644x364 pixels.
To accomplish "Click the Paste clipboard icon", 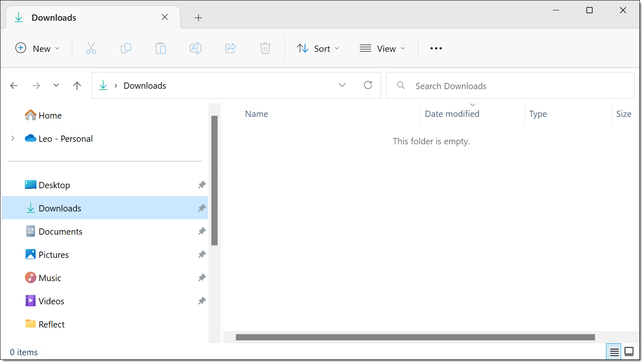I will pos(161,49).
